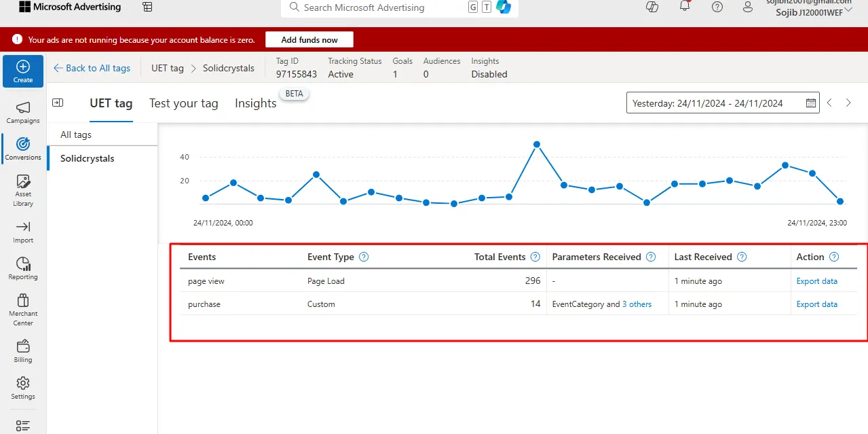This screenshot has width=868, height=434.
Task: Switch to the Test your tag tab
Action: [x=184, y=103]
